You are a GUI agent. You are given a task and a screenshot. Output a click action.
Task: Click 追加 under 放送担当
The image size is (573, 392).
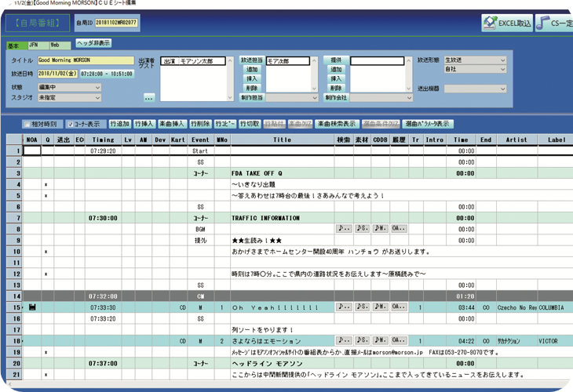tap(252, 69)
